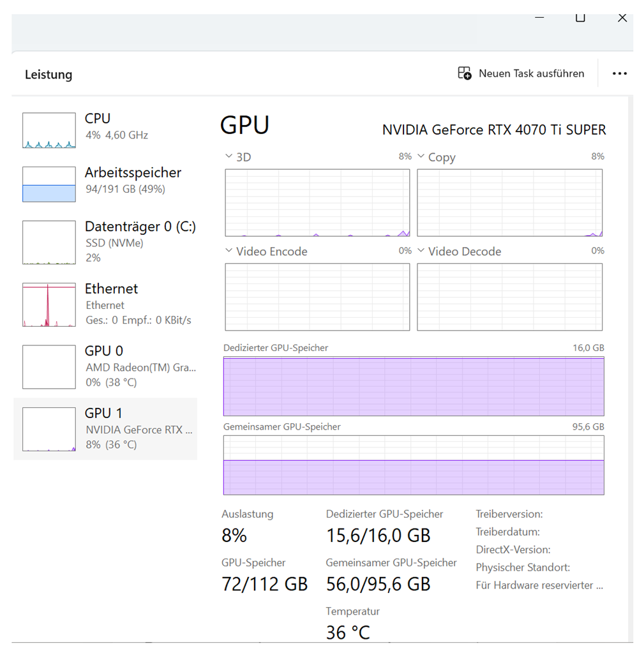Maximize the Task Manager window
644x653 pixels.
click(580, 18)
